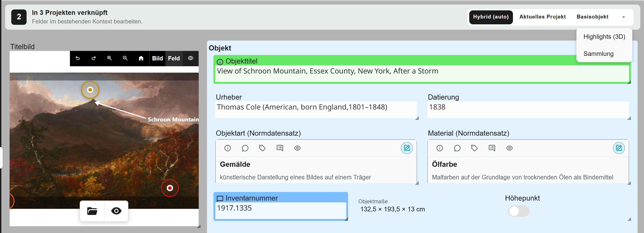Click the Objekttitel text field

point(422,74)
